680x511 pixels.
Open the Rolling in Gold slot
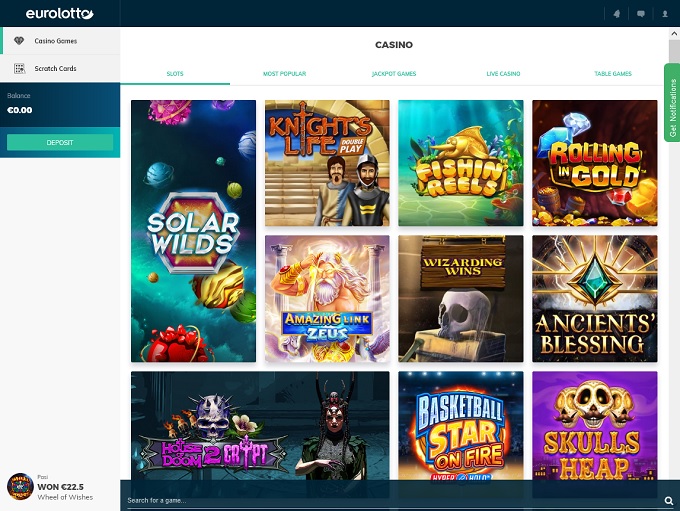594,162
